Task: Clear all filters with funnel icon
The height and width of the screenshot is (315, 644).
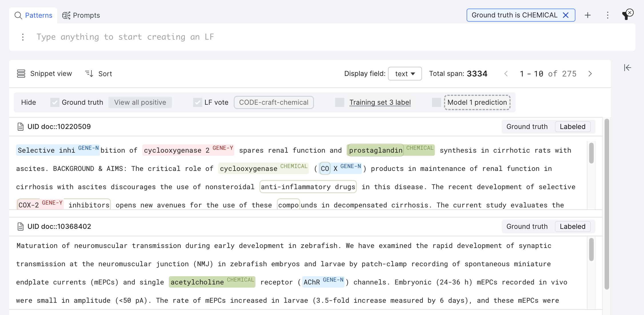Action: pos(627,14)
